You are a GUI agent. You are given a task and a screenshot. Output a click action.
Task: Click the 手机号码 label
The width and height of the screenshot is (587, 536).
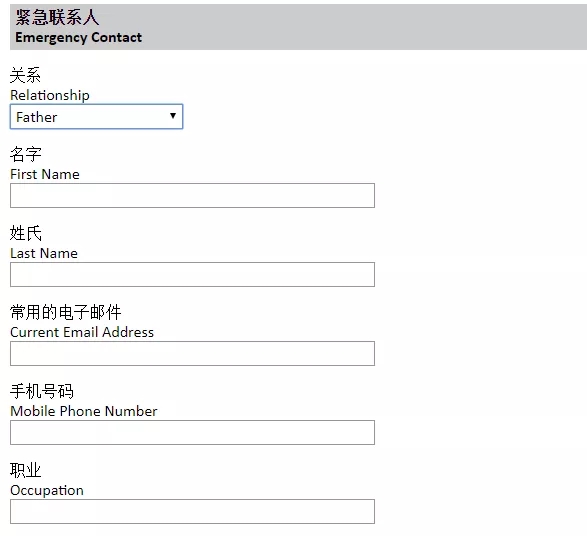[x=42, y=391]
